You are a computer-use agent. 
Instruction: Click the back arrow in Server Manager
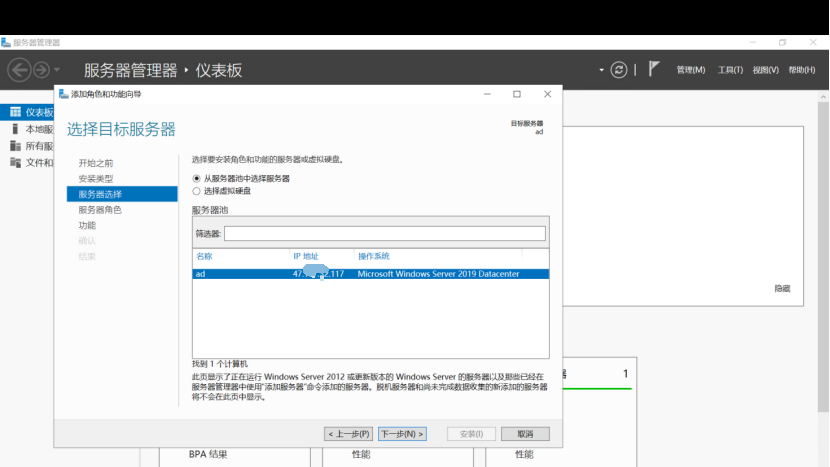point(19,70)
